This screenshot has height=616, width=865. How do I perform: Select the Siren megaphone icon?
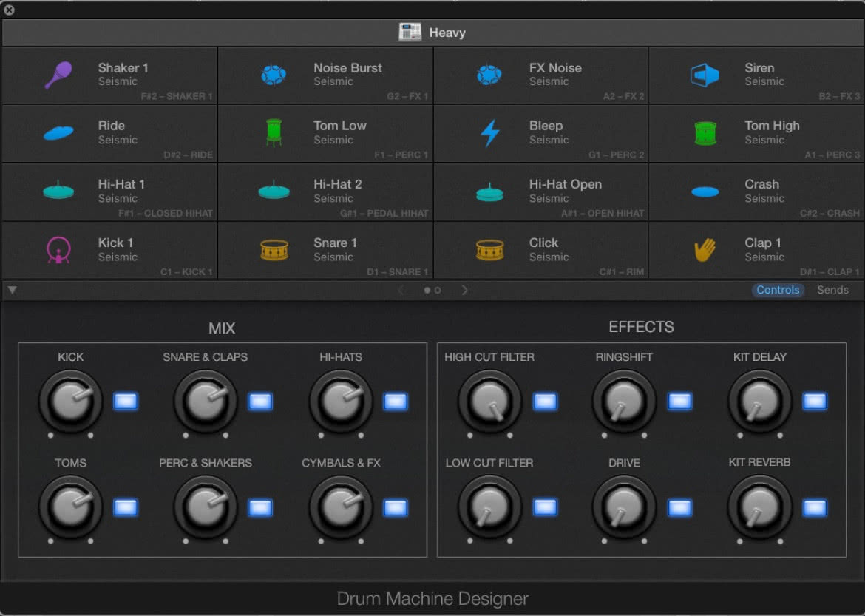tap(705, 75)
